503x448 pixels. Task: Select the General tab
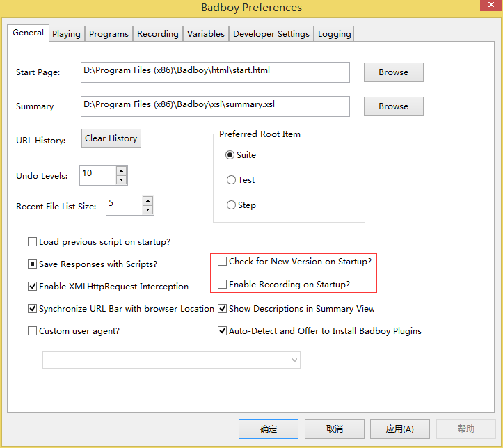(29, 33)
